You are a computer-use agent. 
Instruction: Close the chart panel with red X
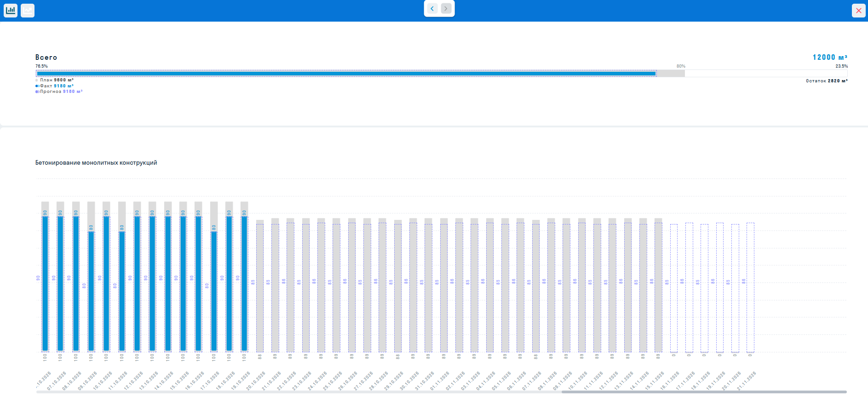pyautogui.click(x=858, y=11)
